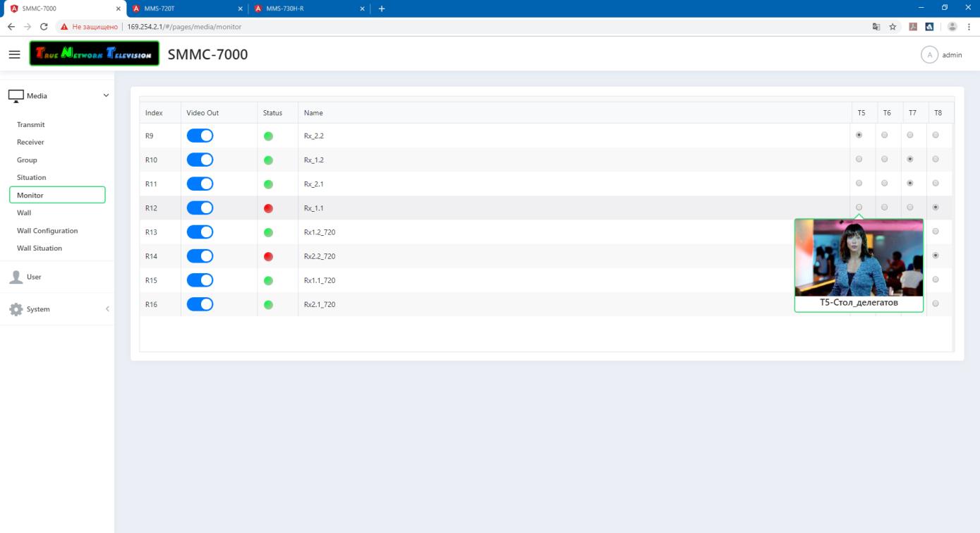Image resolution: width=980 pixels, height=533 pixels.
Task: Open the User sidebar section
Action: tap(34, 277)
